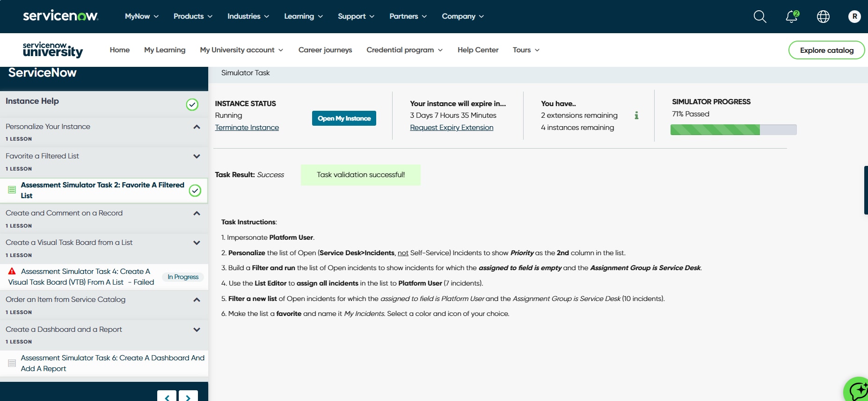Open the AI chat assistant icon
The image size is (868, 401).
[858, 390]
